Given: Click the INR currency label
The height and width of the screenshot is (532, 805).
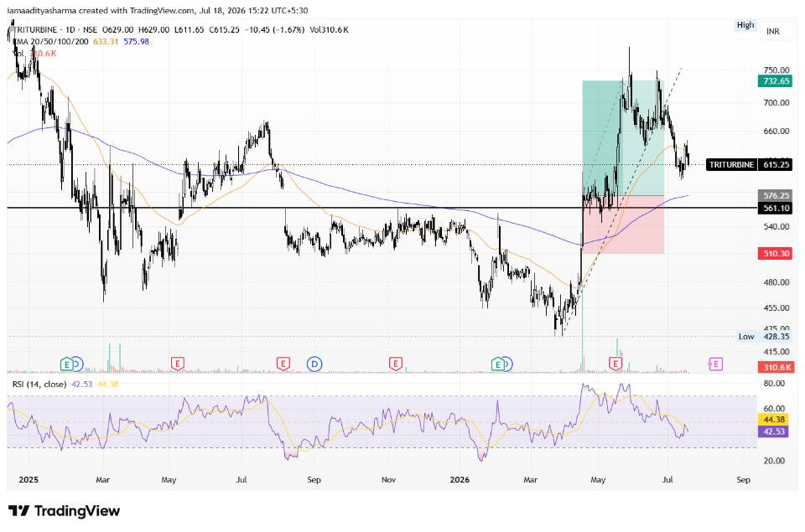Looking at the screenshot, I should [772, 31].
